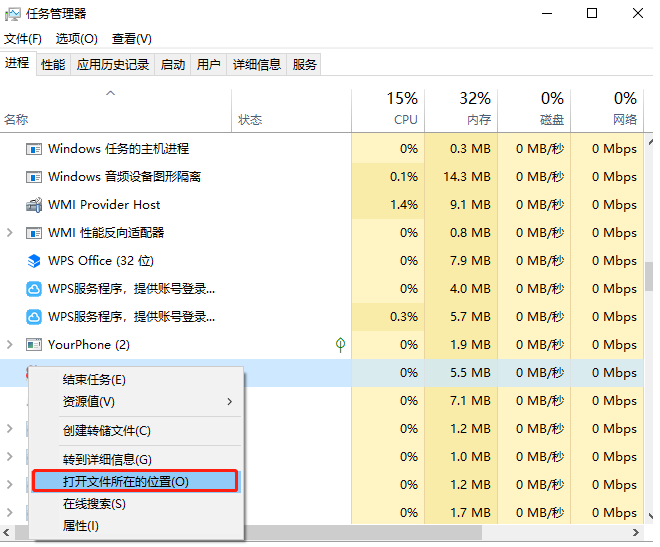Click the WMI 性能反向适配器 process icon

coord(32,233)
